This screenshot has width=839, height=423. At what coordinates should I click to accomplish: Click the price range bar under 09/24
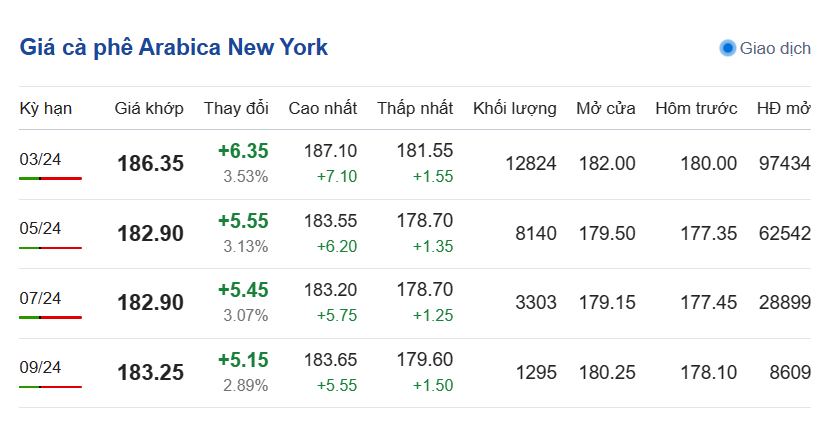pyautogui.click(x=50, y=386)
